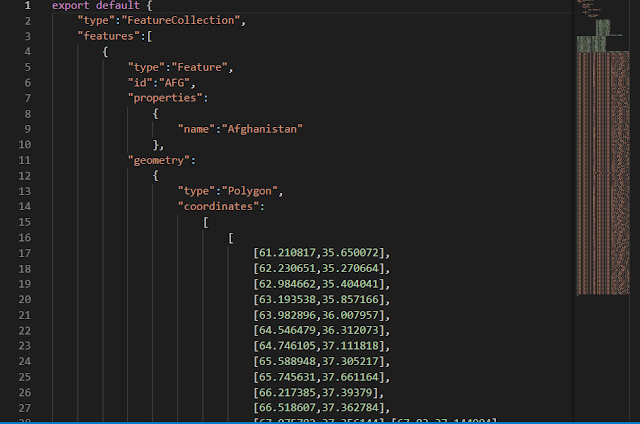Click line number 3 in the gutter
Image resolution: width=640 pixels, height=424 pixels.
pyautogui.click(x=28, y=36)
